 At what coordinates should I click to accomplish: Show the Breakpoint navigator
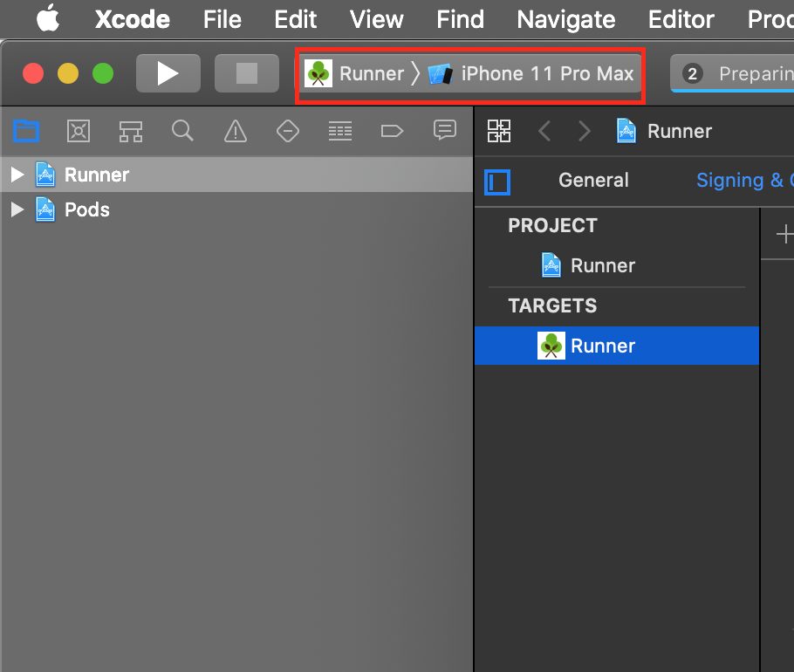(392, 131)
